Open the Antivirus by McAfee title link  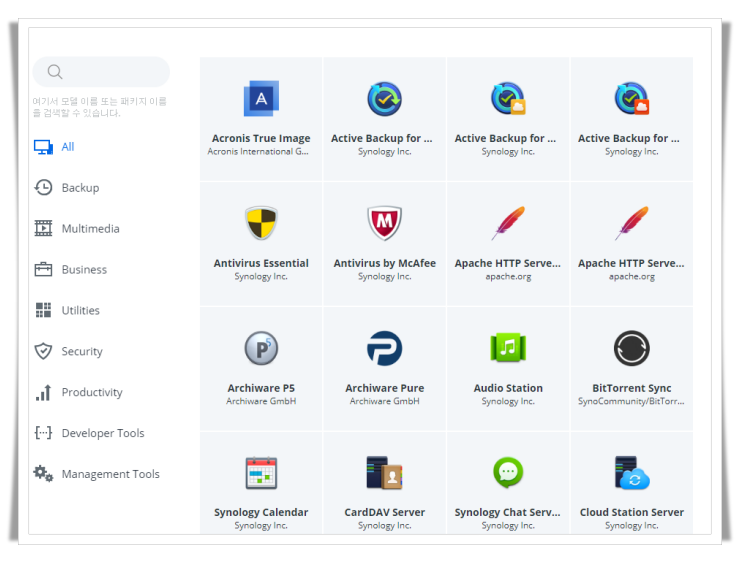click(x=385, y=263)
